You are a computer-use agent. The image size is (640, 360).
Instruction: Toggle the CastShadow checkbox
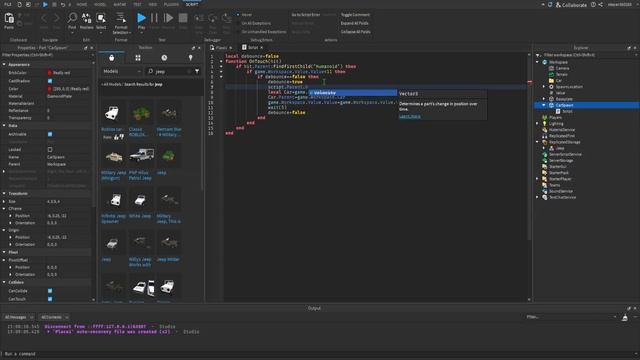pos(50,81)
